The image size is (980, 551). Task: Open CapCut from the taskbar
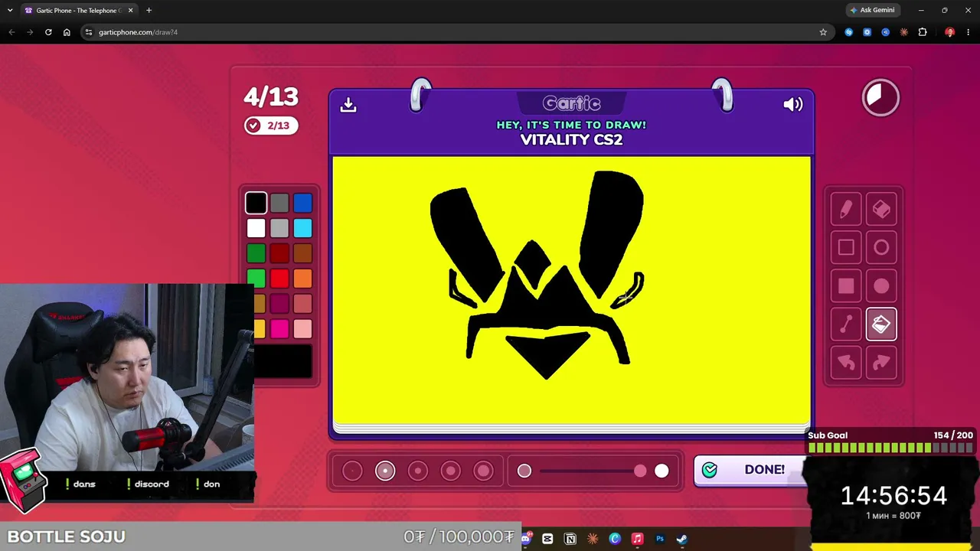(x=547, y=539)
